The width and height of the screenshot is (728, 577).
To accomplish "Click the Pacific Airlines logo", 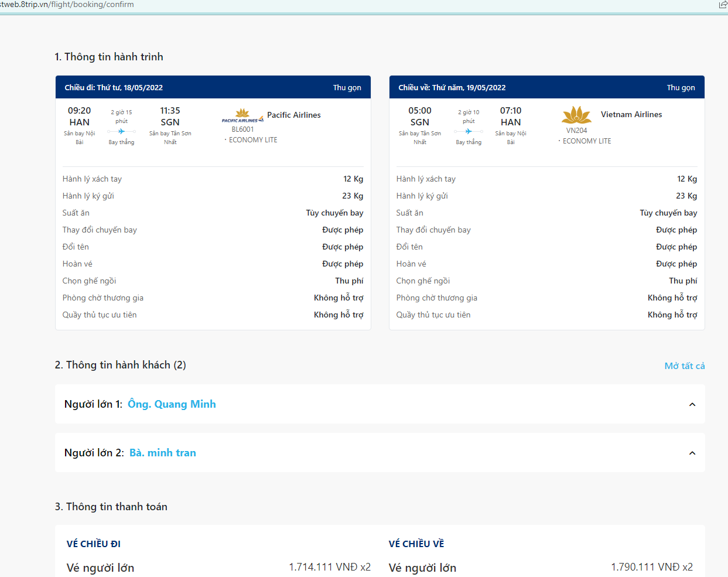I will (242, 115).
